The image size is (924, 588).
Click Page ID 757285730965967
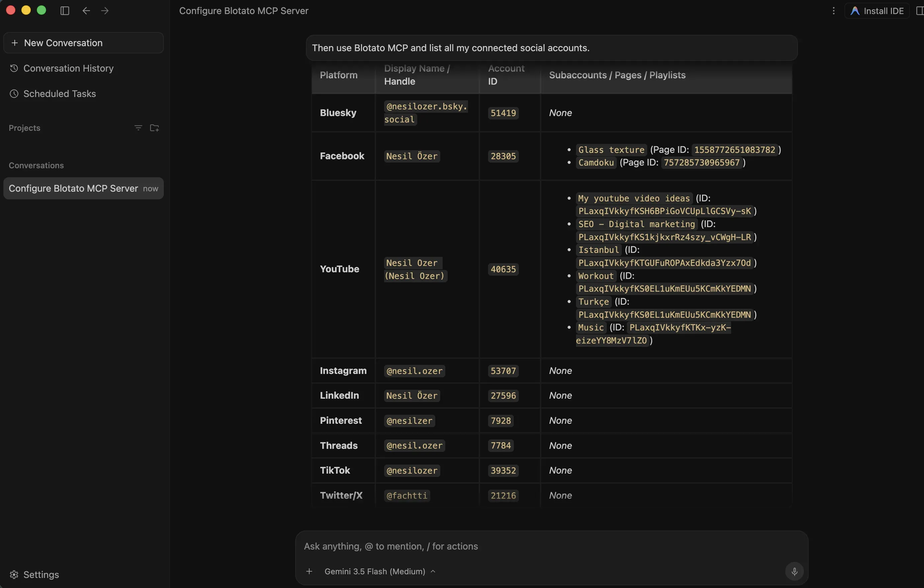coord(701,162)
